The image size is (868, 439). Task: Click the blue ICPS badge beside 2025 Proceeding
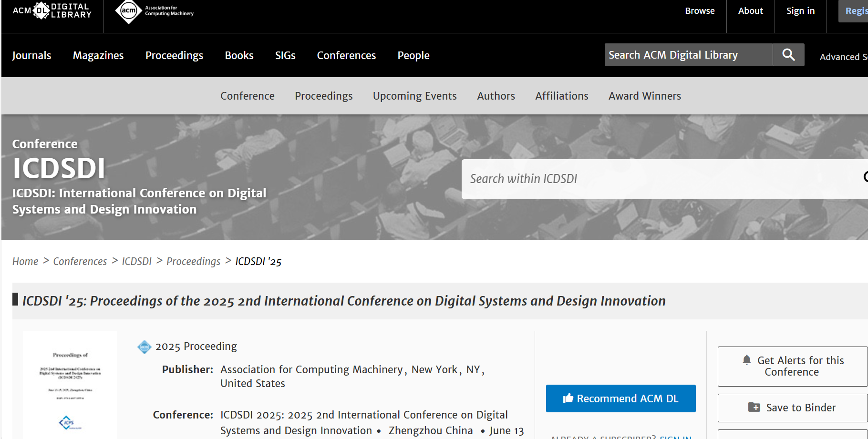pyautogui.click(x=144, y=347)
